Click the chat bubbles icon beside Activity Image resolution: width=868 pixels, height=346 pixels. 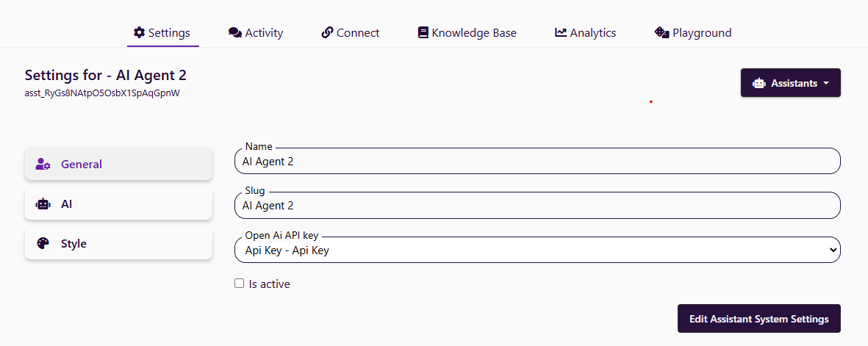(x=234, y=32)
